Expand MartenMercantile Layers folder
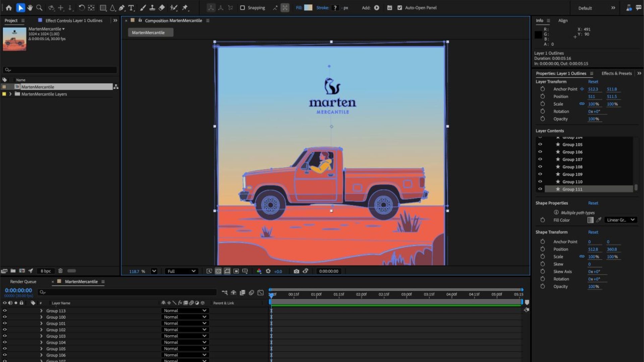 (x=10, y=94)
